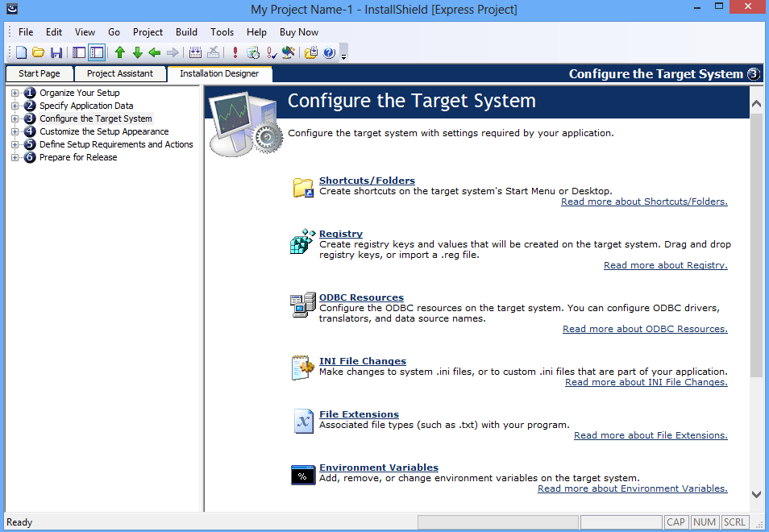Switch to Project Assistant tab

tap(120, 73)
